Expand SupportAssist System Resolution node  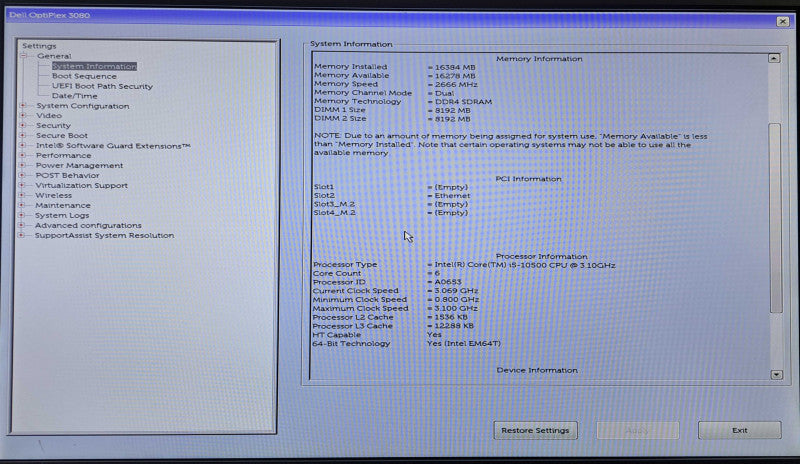pyautogui.click(x=21, y=235)
